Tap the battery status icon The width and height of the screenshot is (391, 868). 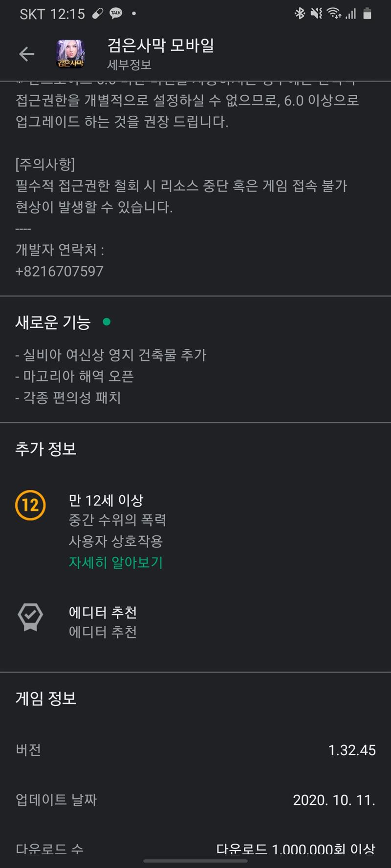tap(367, 14)
